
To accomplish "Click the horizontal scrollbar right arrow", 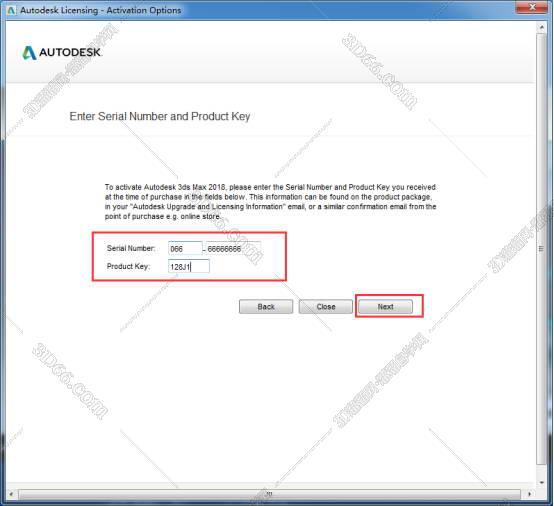I will (529, 494).
